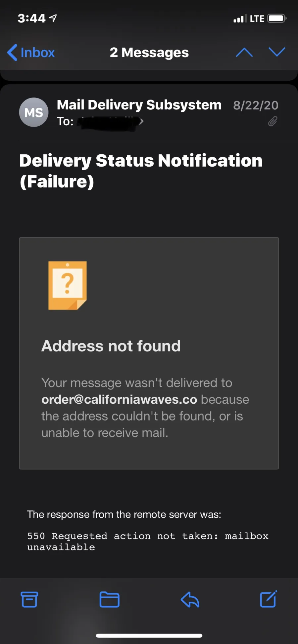Reply using the arrow icon

[190, 599]
